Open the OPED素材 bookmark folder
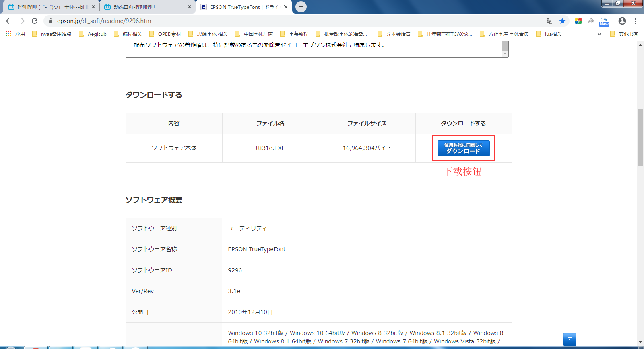 (x=165, y=34)
